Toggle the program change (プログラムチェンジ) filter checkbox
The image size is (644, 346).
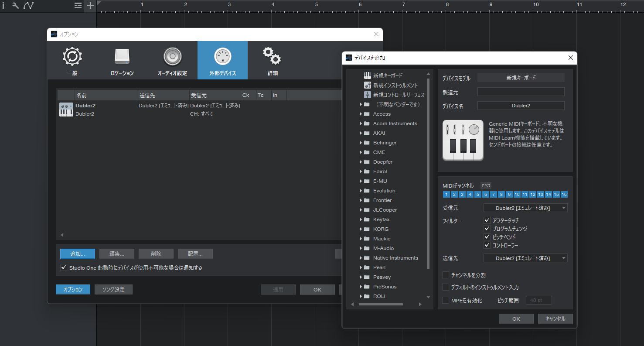487,229
